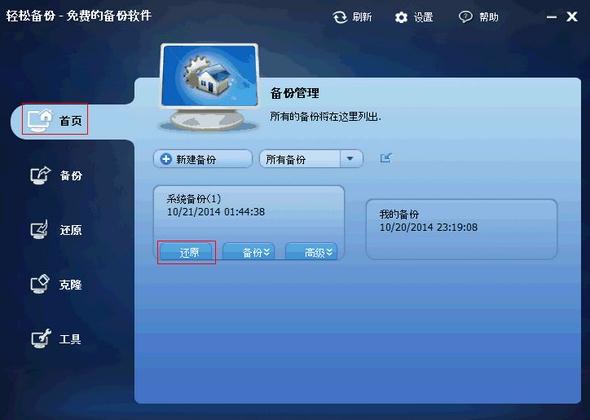This screenshot has height=420, width=590.
Task: Open the 工具 sidebar tab label
Action: tap(70, 339)
